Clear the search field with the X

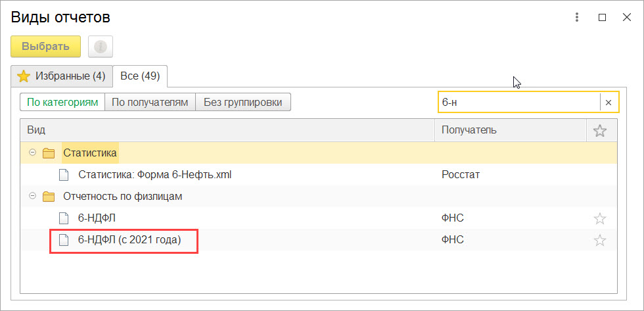[609, 103]
